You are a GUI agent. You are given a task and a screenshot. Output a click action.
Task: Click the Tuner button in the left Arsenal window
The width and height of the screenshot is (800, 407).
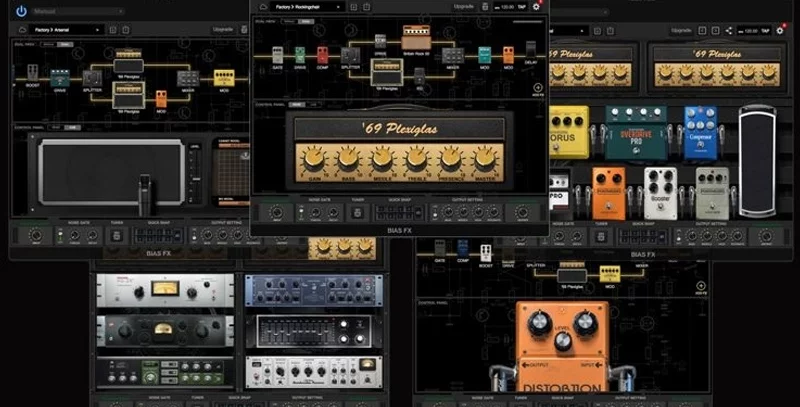click(116, 236)
